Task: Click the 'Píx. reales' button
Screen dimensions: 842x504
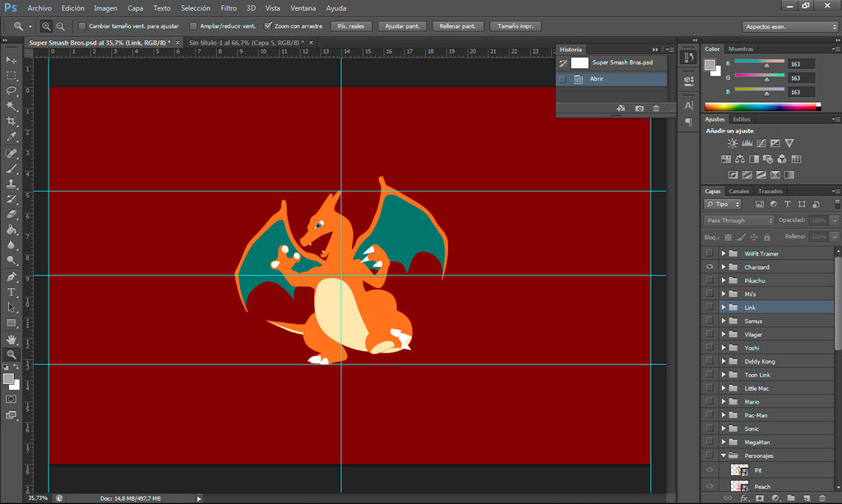Action: pyautogui.click(x=350, y=25)
